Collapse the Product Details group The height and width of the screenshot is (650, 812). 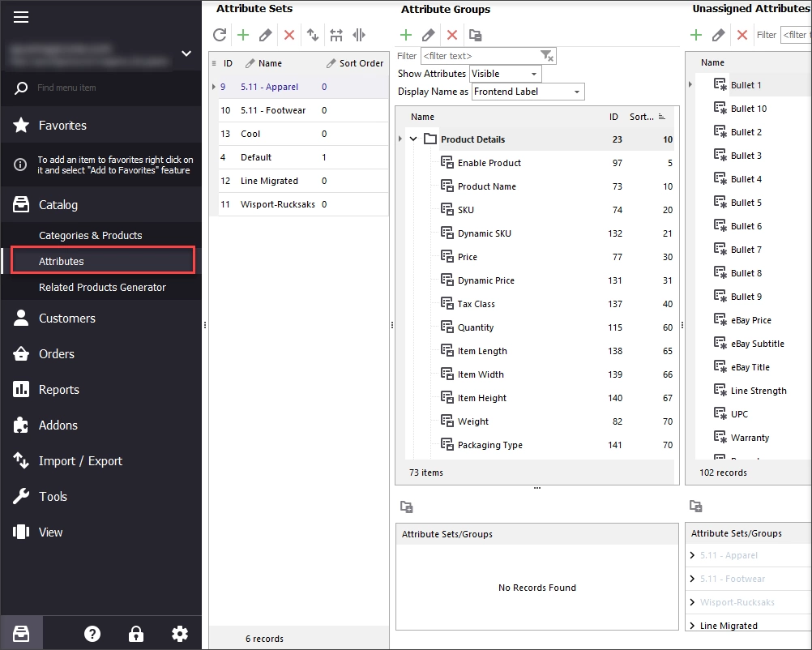point(413,139)
